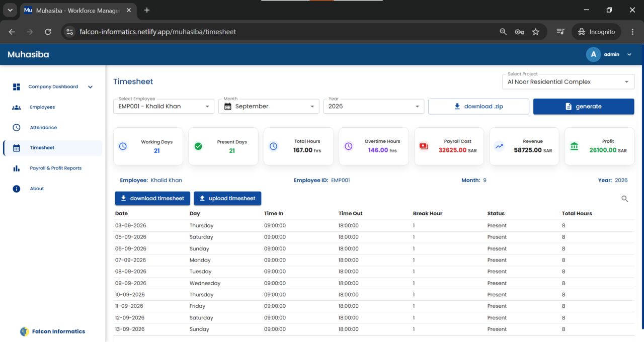Open a new browser tab
This screenshot has width=644, height=342.
click(147, 10)
